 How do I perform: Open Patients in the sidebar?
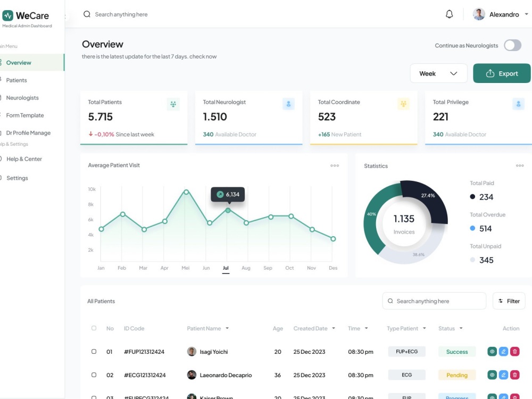pos(16,80)
